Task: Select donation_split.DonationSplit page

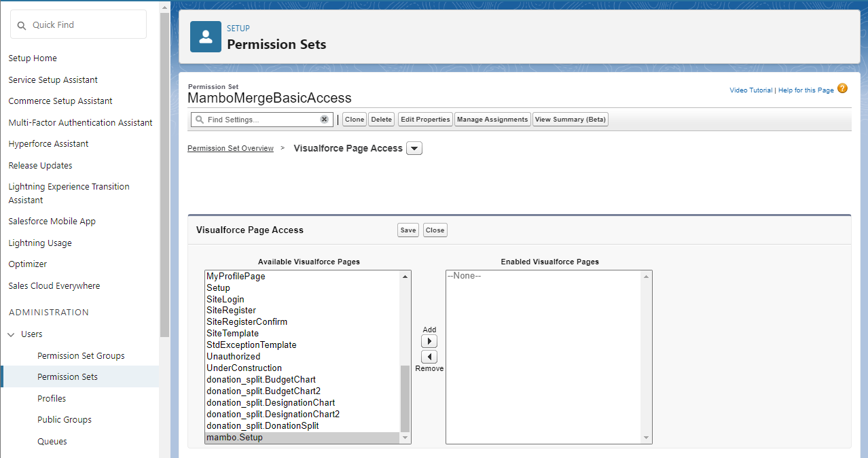Action: coord(262,426)
